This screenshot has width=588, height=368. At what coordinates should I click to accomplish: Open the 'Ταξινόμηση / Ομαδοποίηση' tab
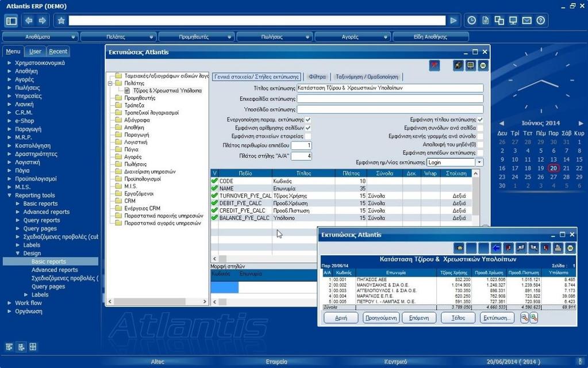pyautogui.click(x=367, y=77)
